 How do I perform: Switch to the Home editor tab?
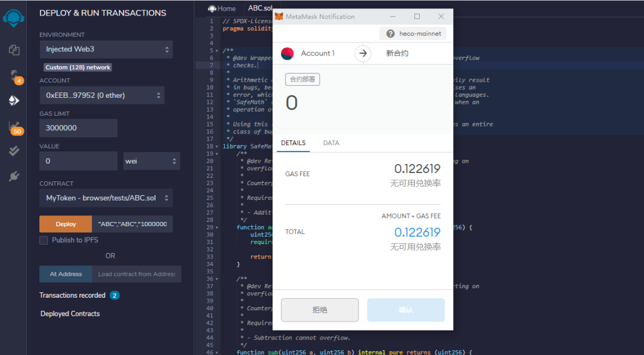pos(222,8)
